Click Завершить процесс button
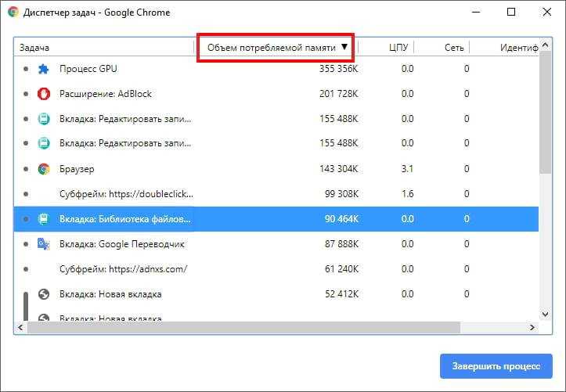The width and height of the screenshot is (566, 392). pyautogui.click(x=496, y=366)
